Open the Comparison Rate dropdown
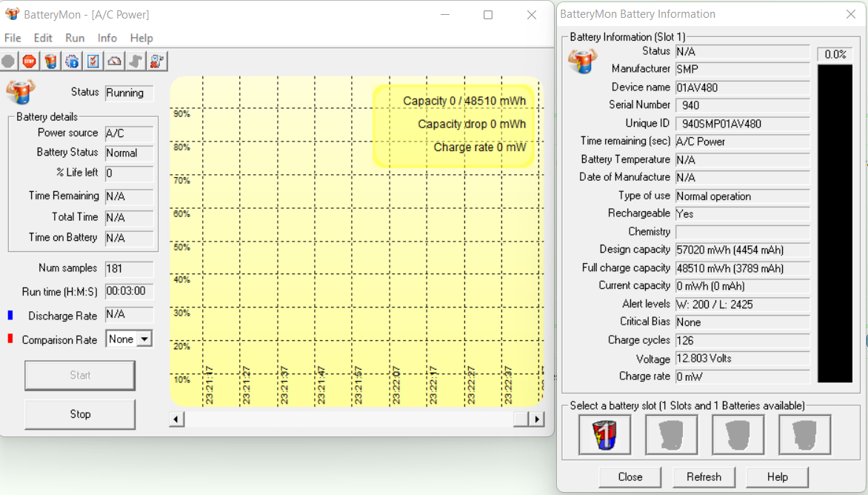 point(144,339)
